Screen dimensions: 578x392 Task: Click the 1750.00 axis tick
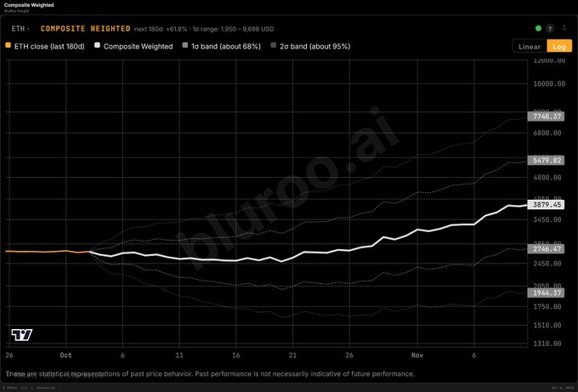547,306
